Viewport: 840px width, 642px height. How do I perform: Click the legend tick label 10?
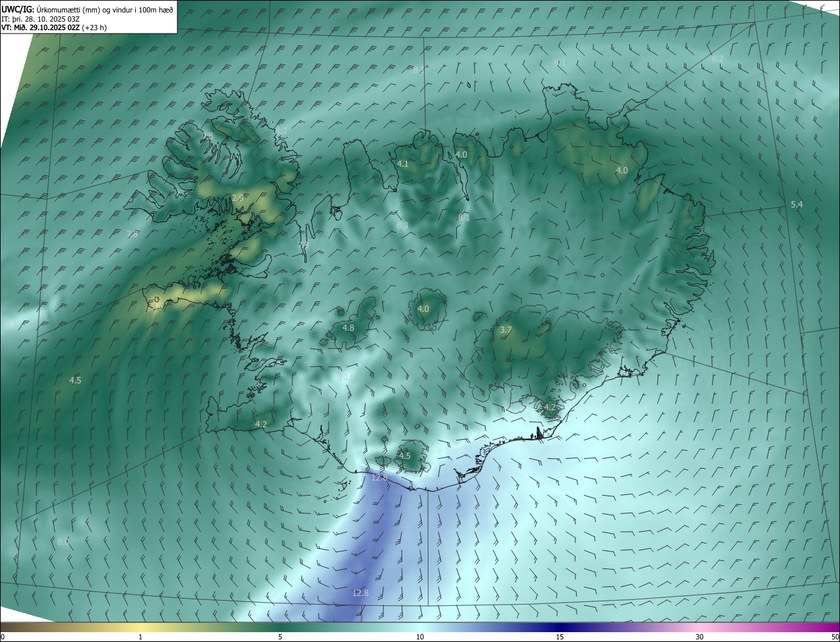coord(420,637)
